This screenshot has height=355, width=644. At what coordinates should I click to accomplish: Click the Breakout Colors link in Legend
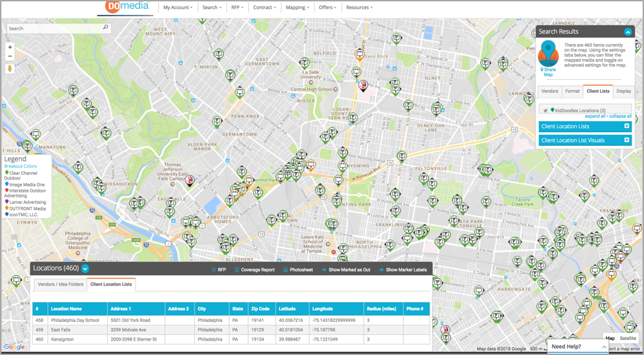tap(20, 166)
